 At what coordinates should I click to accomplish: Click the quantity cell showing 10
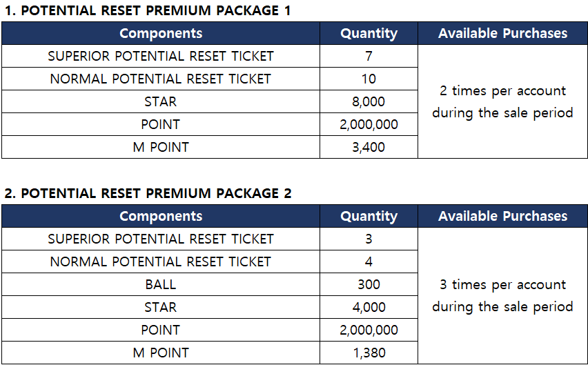pos(369,79)
